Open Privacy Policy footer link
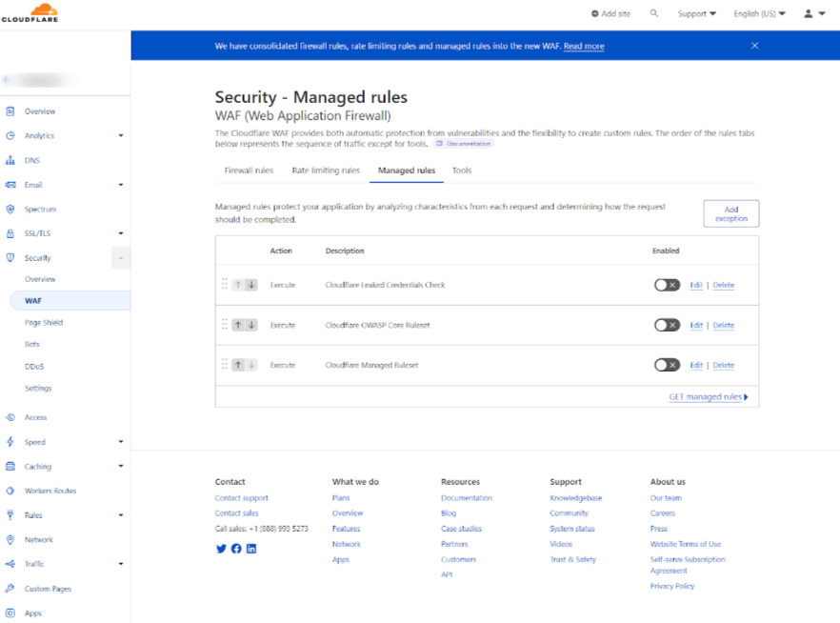Image resolution: width=840 pixels, height=623 pixels. pyautogui.click(x=672, y=586)
